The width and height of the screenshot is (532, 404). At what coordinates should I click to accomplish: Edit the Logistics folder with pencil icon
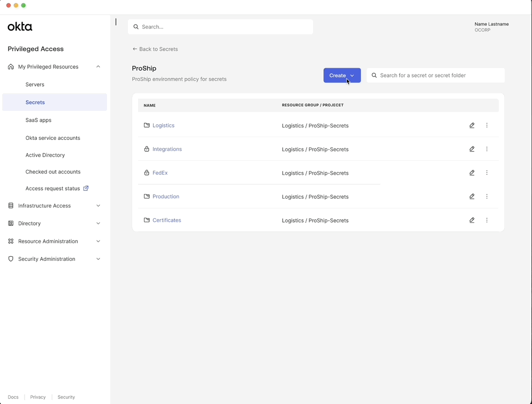tap(472, 125)
